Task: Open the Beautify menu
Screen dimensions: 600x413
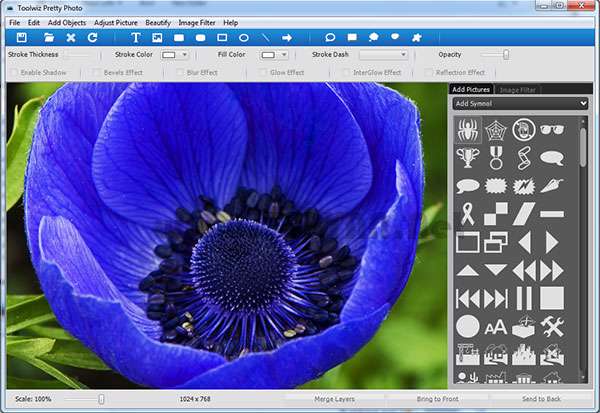Action: tap(158, 23)
